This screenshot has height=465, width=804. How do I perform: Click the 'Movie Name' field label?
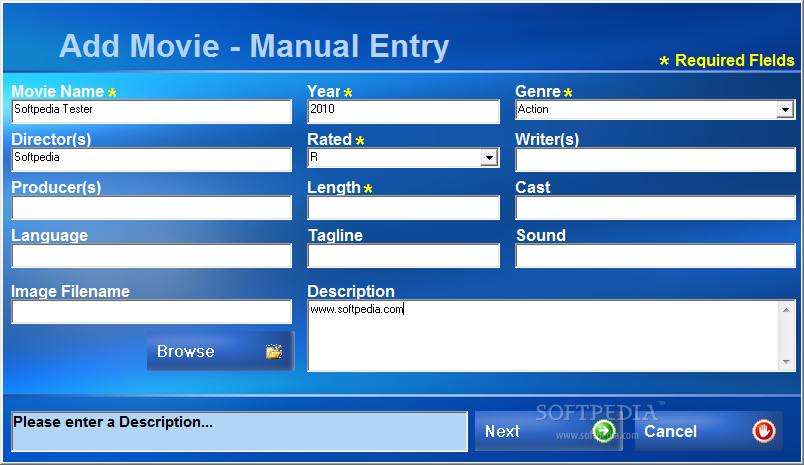click(x=57, y=91)
